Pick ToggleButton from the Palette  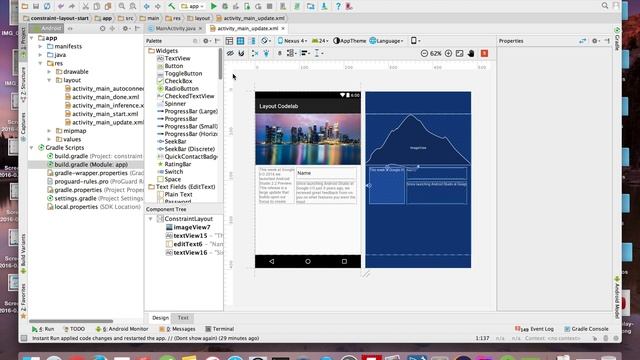[x=180, y=73]
